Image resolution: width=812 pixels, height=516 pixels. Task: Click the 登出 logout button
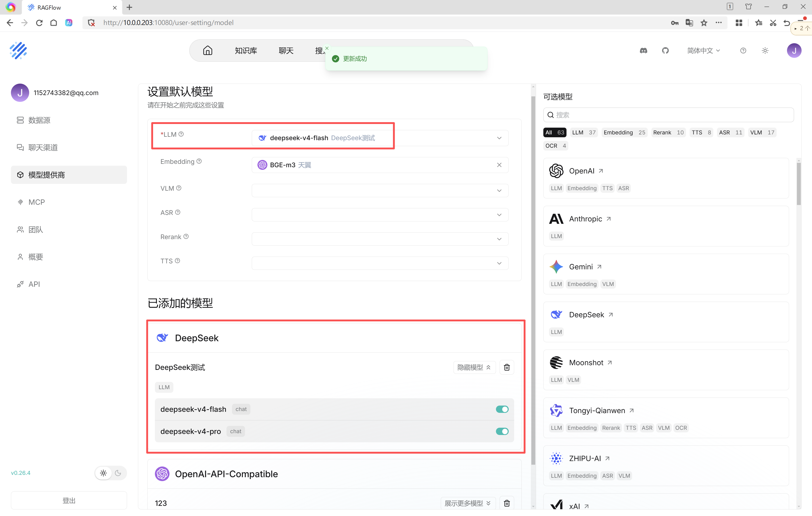click(69, 500)
